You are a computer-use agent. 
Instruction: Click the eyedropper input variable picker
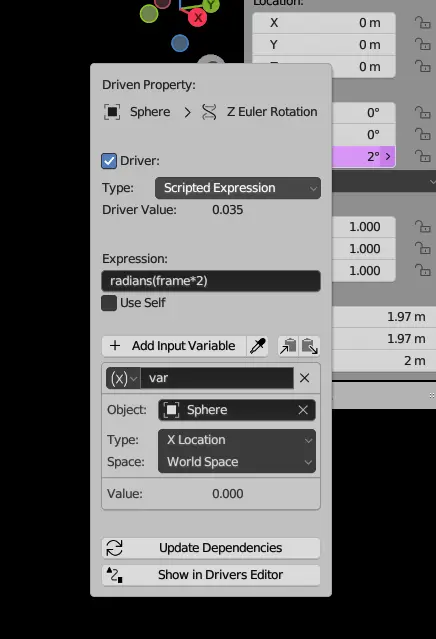(258, 346)
